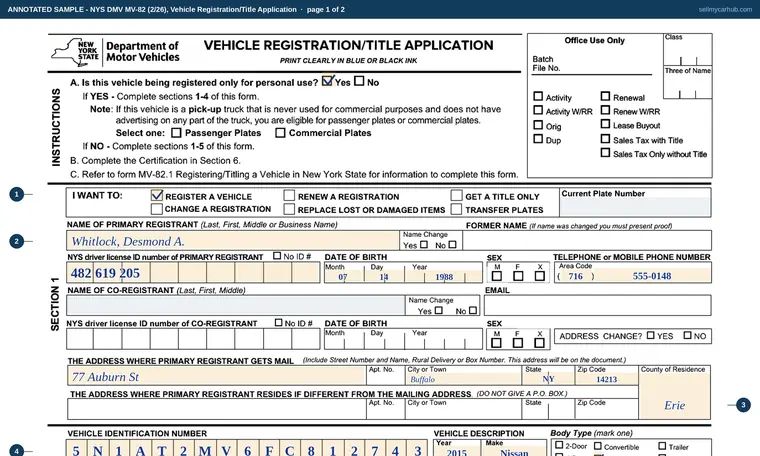Check ADDRESS CHANGE NO box
The image size is (760, 456).
point(687,335)
